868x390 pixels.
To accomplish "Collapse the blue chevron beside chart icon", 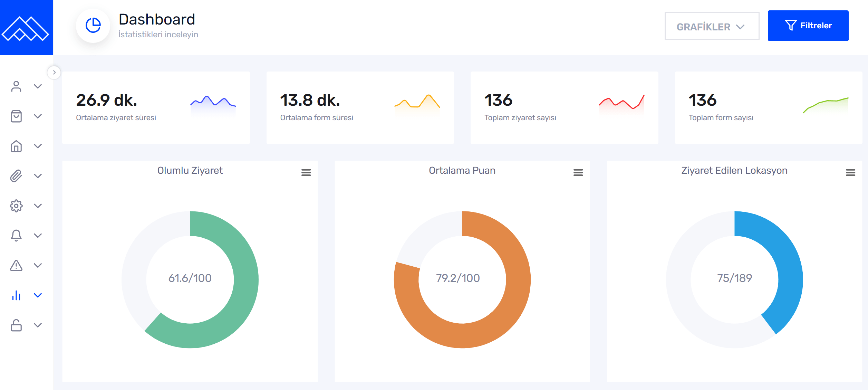I will coord(38,295).
